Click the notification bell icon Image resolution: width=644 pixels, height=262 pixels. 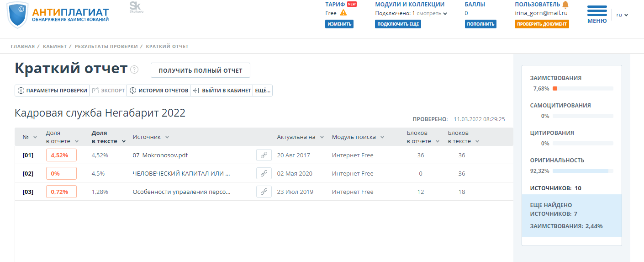565,5
